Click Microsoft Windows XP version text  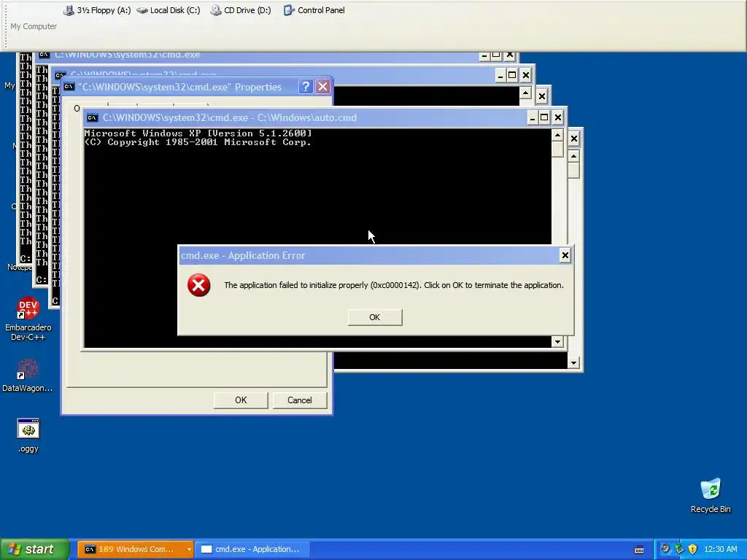(x=198, y=133)
